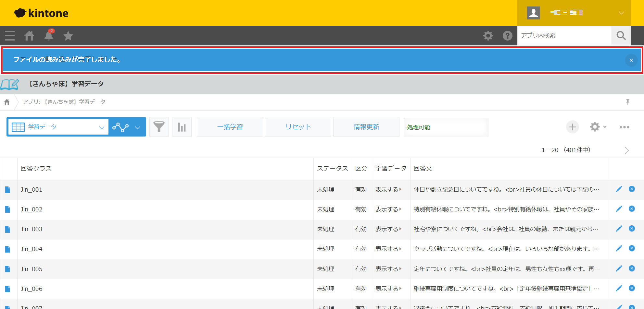
Task: Click the filter funnel icon
Action: (159, 127)
